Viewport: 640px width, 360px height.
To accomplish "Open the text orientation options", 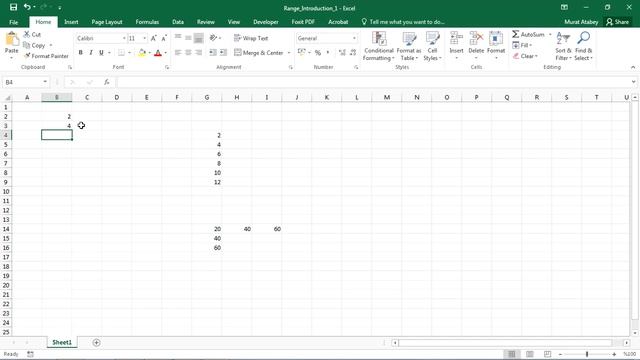I will pos(215,38).
